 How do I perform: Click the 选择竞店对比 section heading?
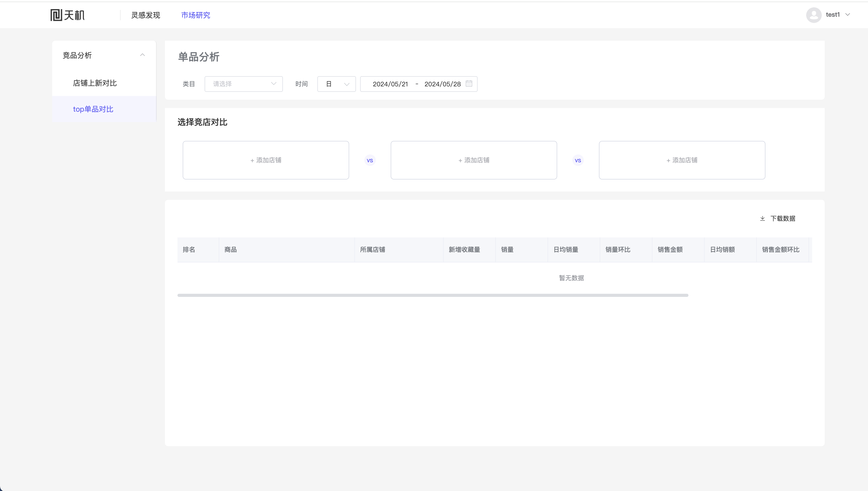[x=202, y=122]
